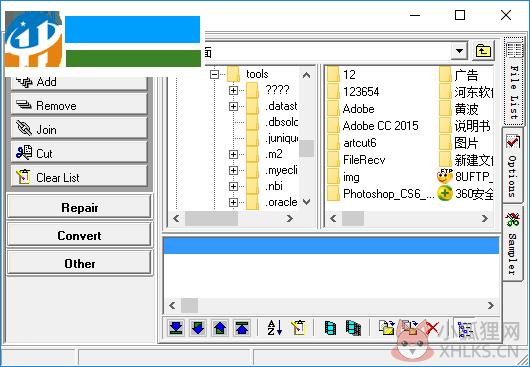Screen dimensions: 530x367
Task: Expand the .oracle folder node
Action: click(x=233, y=202)
